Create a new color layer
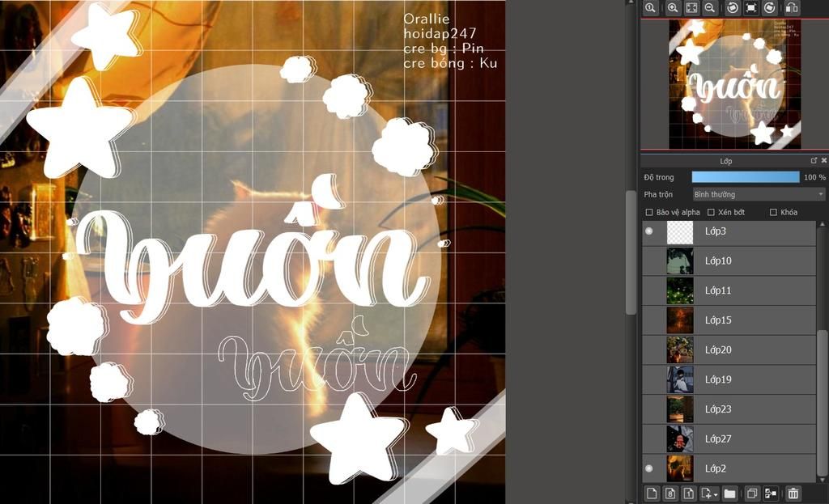Viewport: 829px width, 504px height. (x=652, y=493)
